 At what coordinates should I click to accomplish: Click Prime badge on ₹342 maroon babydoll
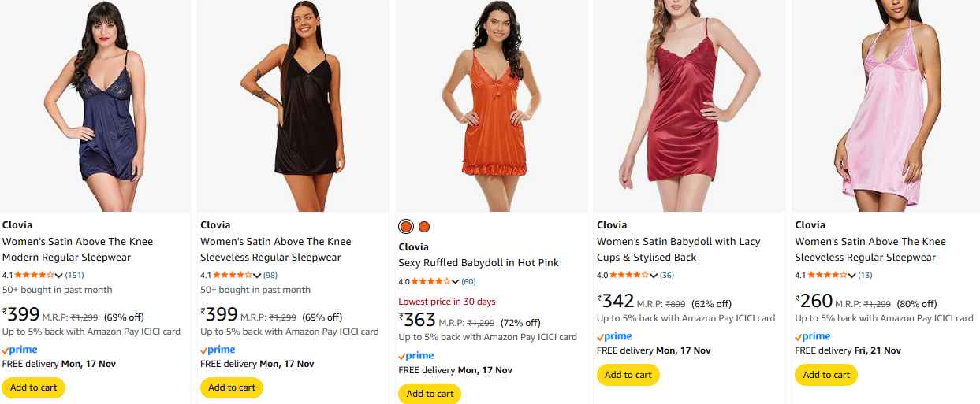click(x=614, y=336)
